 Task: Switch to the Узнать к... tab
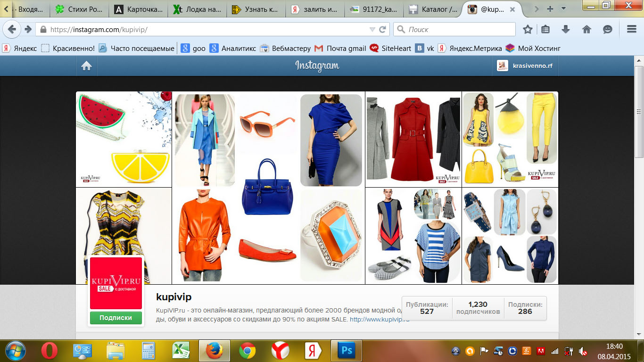pyautogui.click(x=256, y=9)
